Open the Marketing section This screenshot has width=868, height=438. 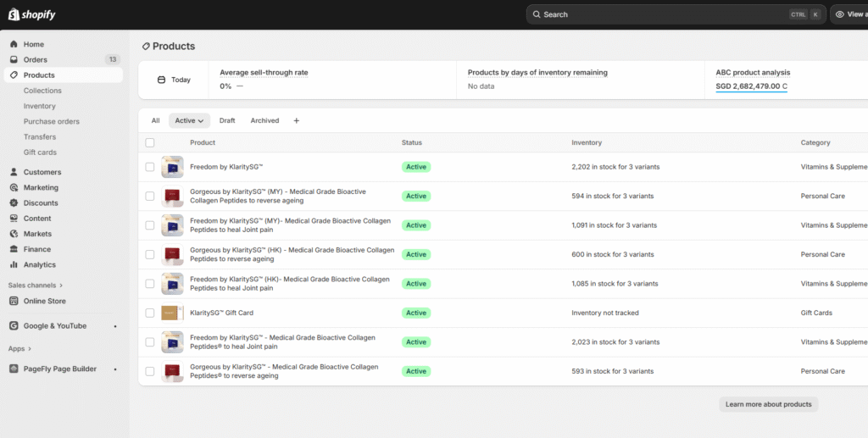click(x=41, y=187)
